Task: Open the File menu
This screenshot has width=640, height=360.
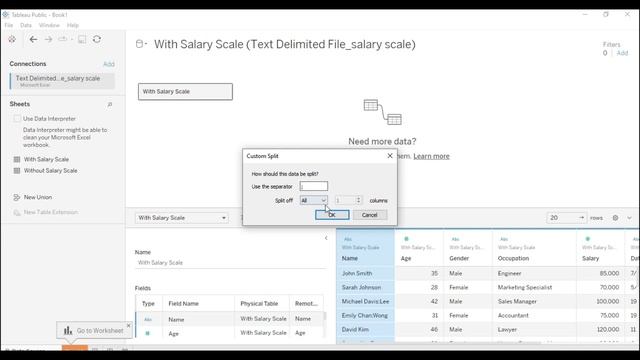Action: (x=9, y=25)
